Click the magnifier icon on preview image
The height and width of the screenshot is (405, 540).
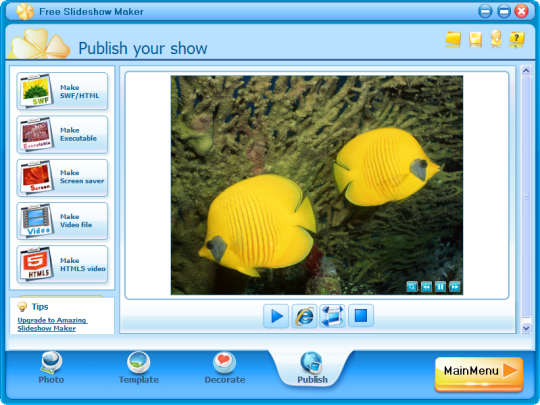coord(412,287)
